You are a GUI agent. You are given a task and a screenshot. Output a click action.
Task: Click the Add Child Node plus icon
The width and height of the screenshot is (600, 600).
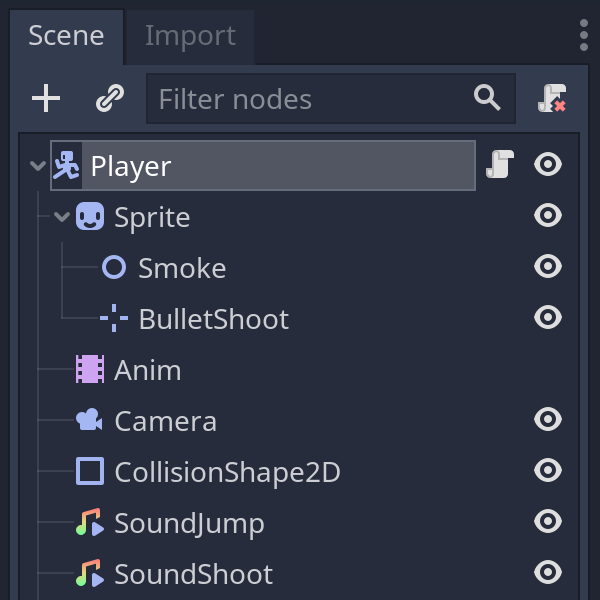pyautogui.click(x=46, y=98)
